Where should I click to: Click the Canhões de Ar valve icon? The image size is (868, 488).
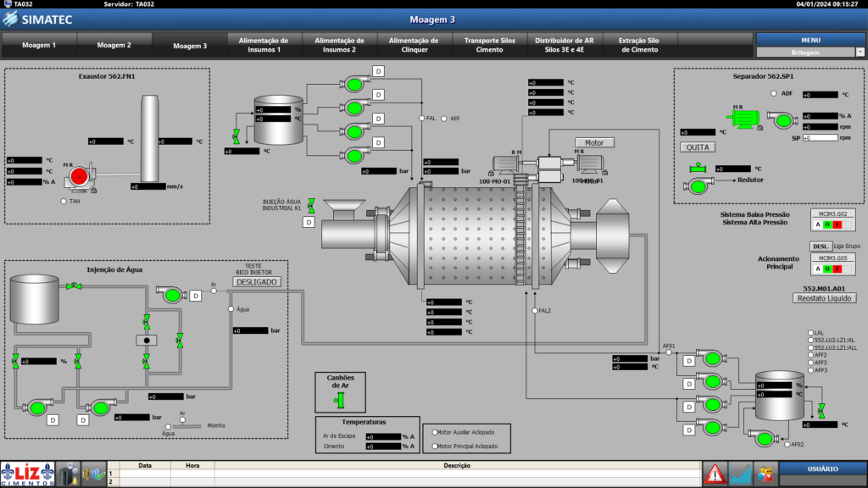339,400
